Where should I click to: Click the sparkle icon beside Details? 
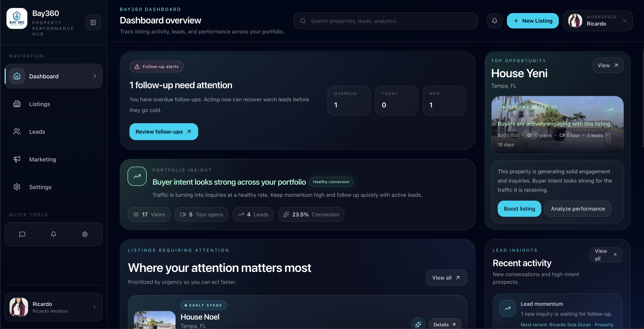click(x=418, y=324)
